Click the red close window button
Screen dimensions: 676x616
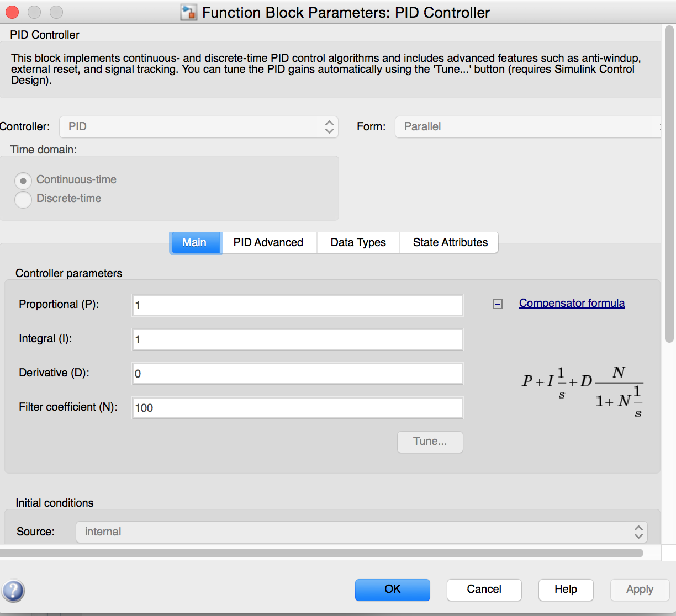tap(12, 12)
